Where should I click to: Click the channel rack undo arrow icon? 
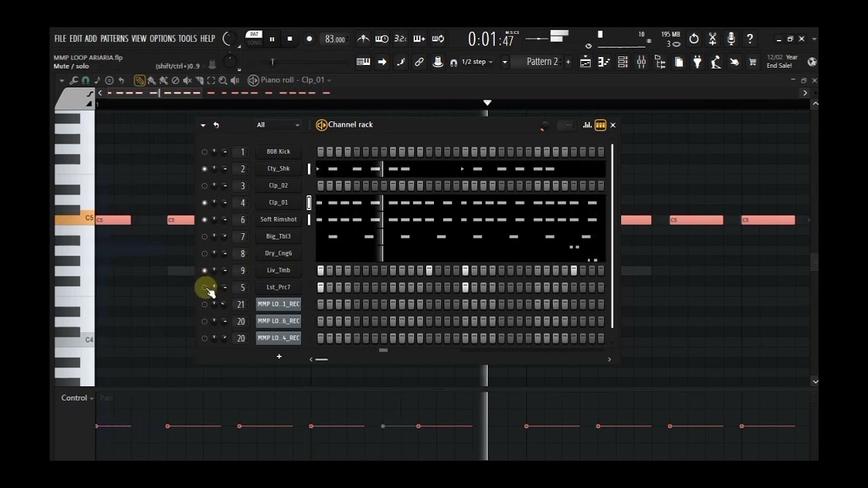[x=216, y=125]
